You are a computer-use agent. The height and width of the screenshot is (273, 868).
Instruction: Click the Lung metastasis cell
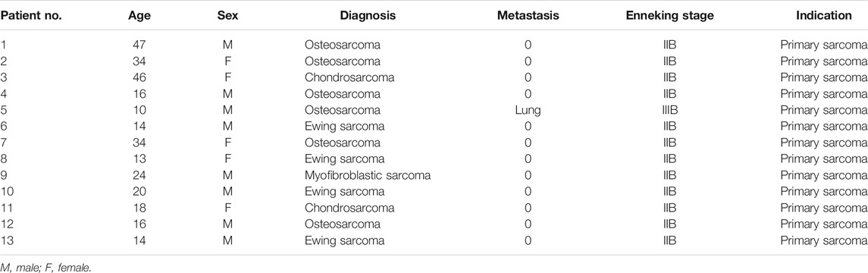[x=528, y=110]
